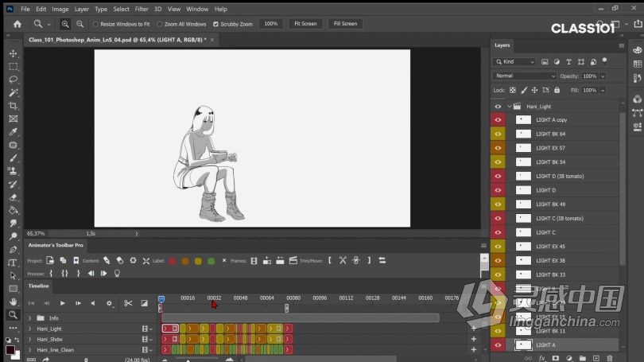Select the Eraser tool
Screen dimensions: 644x362
pos(14,197)
